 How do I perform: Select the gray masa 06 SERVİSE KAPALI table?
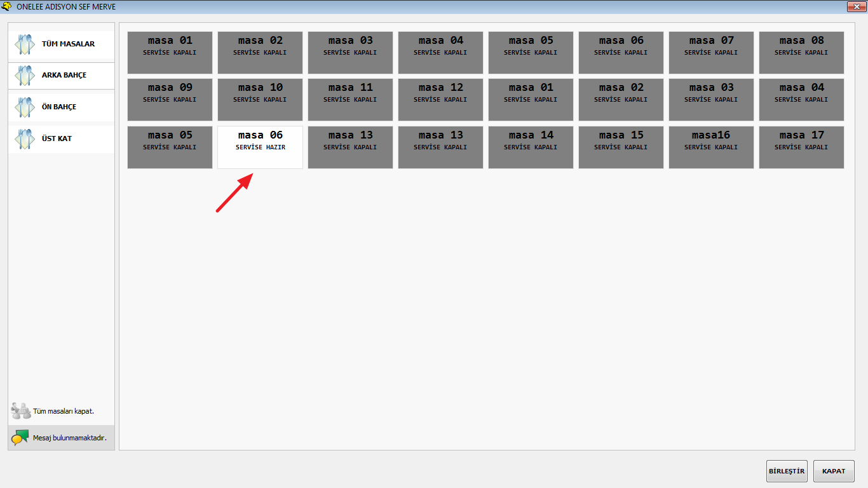coord(621,53)
